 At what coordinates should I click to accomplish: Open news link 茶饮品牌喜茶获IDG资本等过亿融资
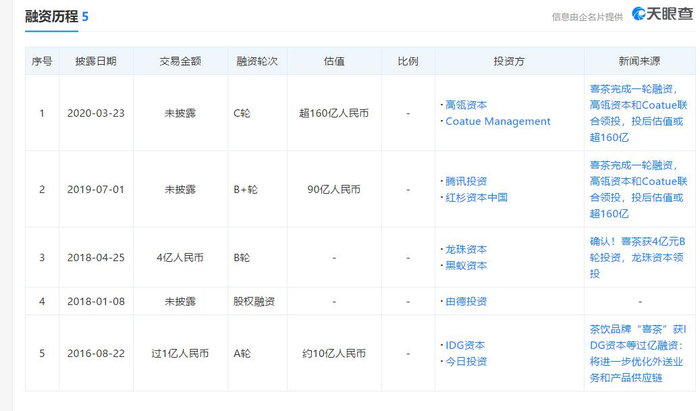(x=638, y=353)
